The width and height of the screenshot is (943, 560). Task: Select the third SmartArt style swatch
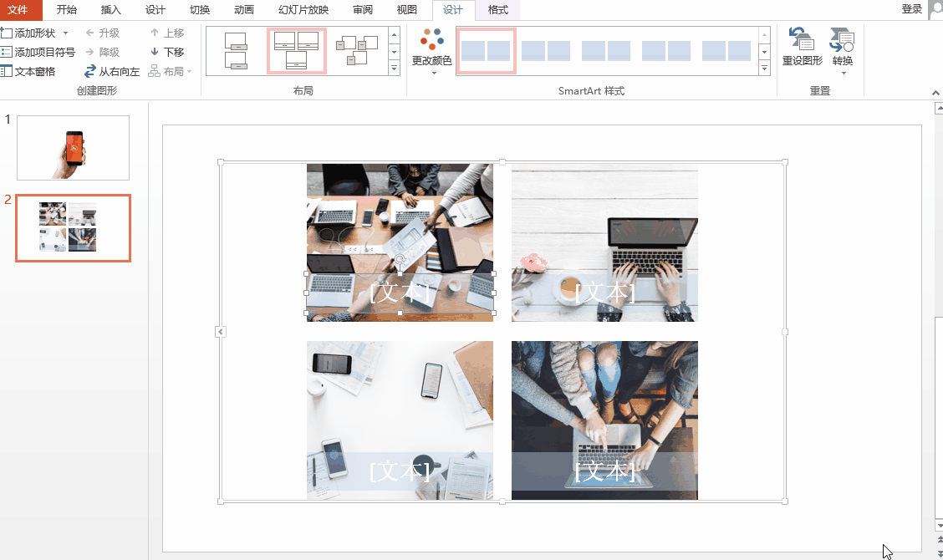click(x=606, y=51)
